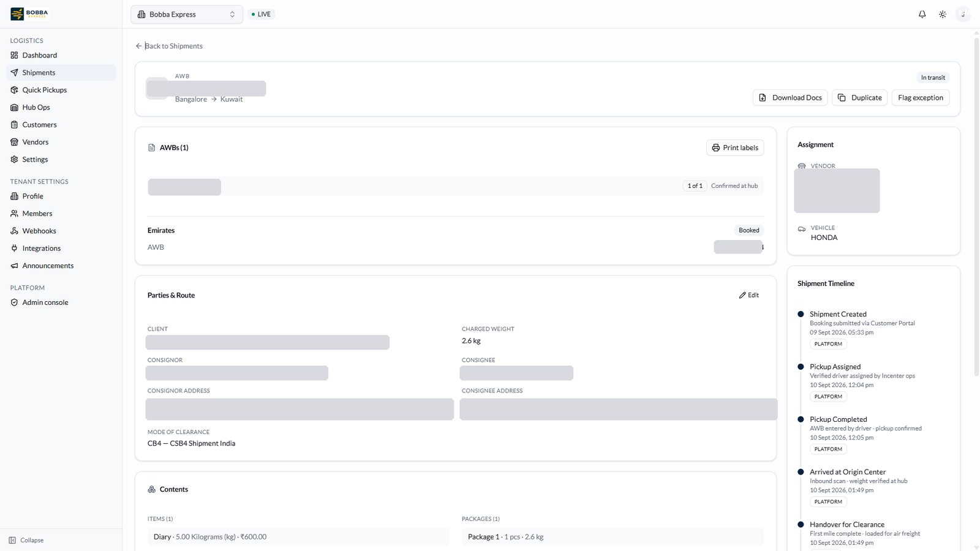Click the 1 of 1 AWB counter
The image size is (980, 551).
pos(695,186)
